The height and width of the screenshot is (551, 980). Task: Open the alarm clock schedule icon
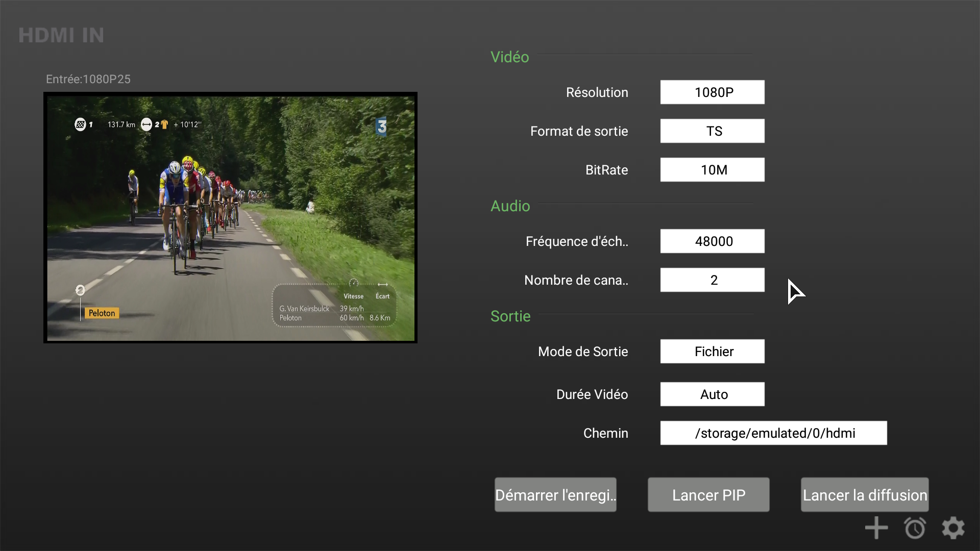(x=915, y=528)
